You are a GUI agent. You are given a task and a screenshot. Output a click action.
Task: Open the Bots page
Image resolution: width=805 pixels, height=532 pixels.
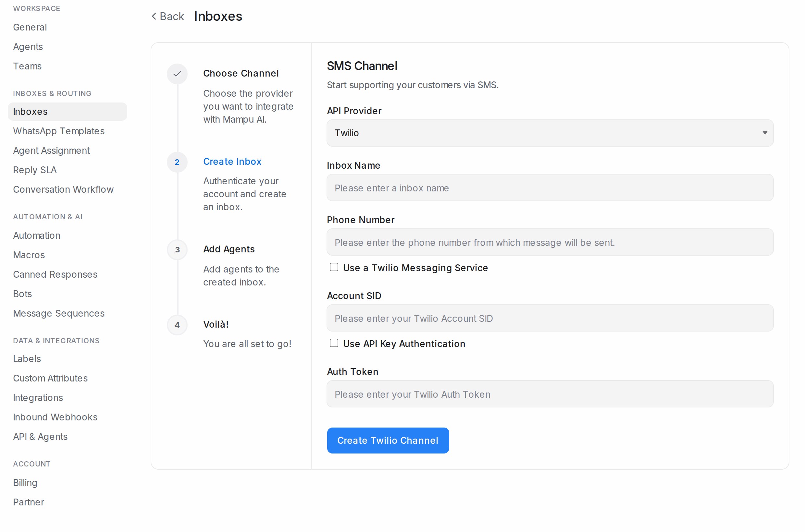click(x=22, y=294)
